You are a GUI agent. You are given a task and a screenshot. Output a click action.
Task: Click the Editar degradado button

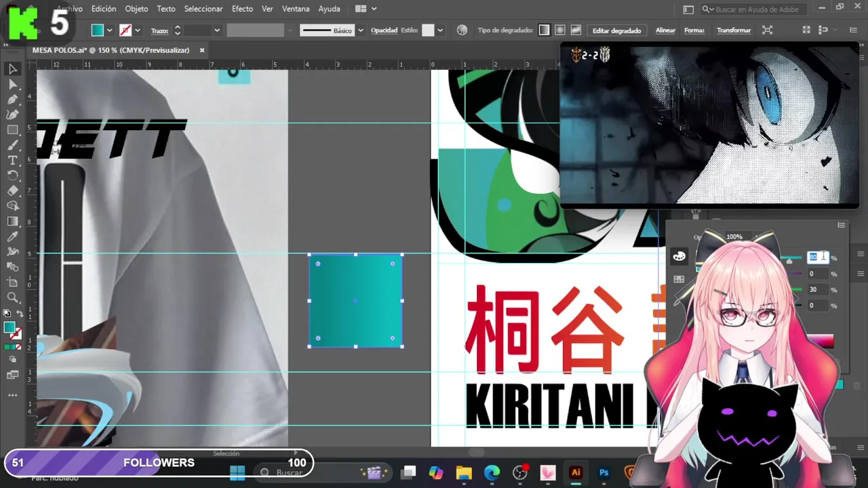pos(616,30)
